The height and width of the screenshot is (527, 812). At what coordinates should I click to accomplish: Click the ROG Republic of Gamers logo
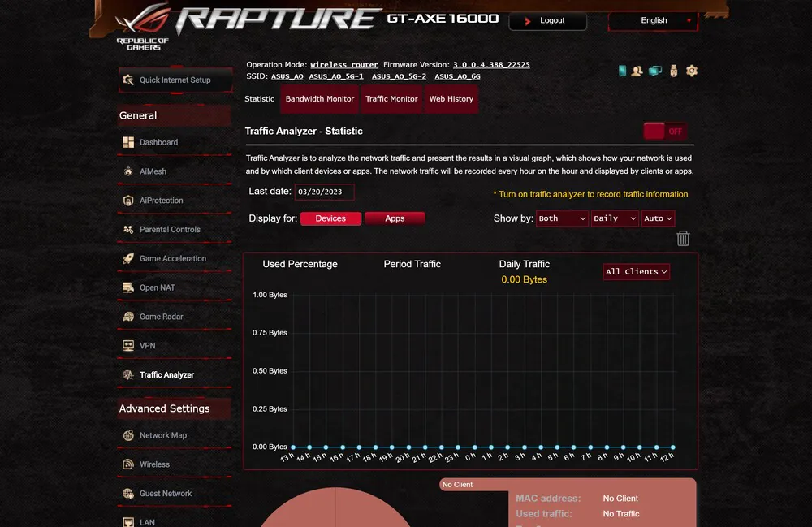(143, 27)
